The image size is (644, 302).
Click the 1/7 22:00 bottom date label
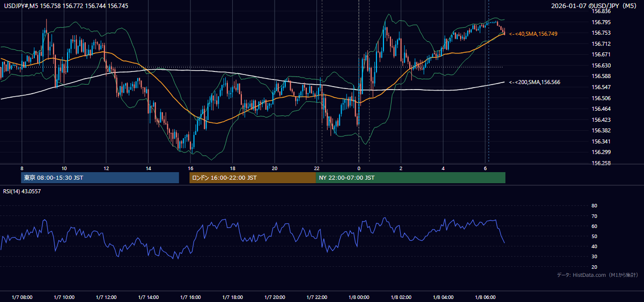tap(316, 297)
